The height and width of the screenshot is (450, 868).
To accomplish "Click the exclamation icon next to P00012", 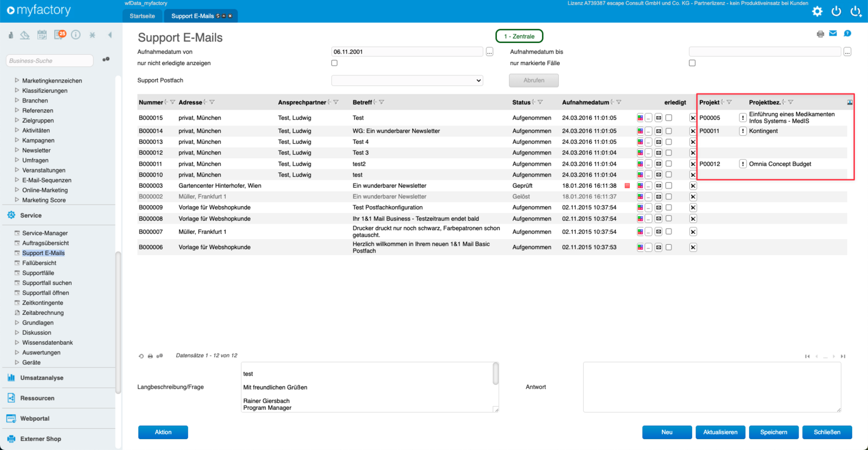I will (x=743, y=164).
